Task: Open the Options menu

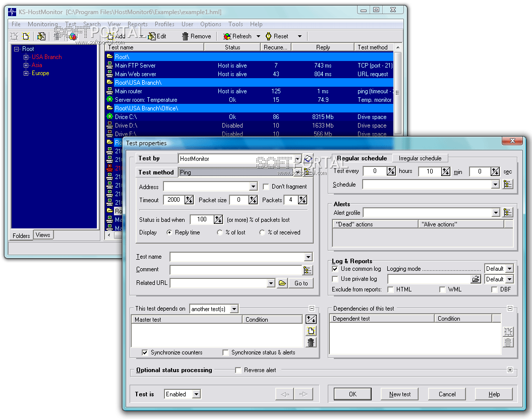Action: pos(211,24)
